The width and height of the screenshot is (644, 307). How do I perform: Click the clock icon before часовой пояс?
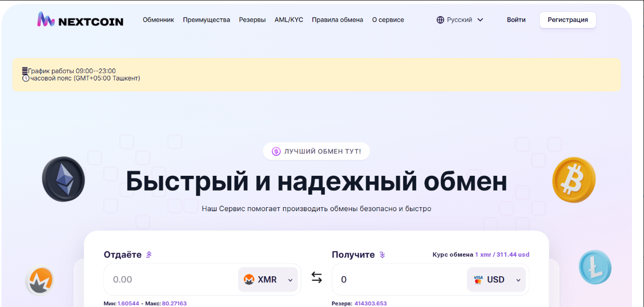[x=26, y=78]
